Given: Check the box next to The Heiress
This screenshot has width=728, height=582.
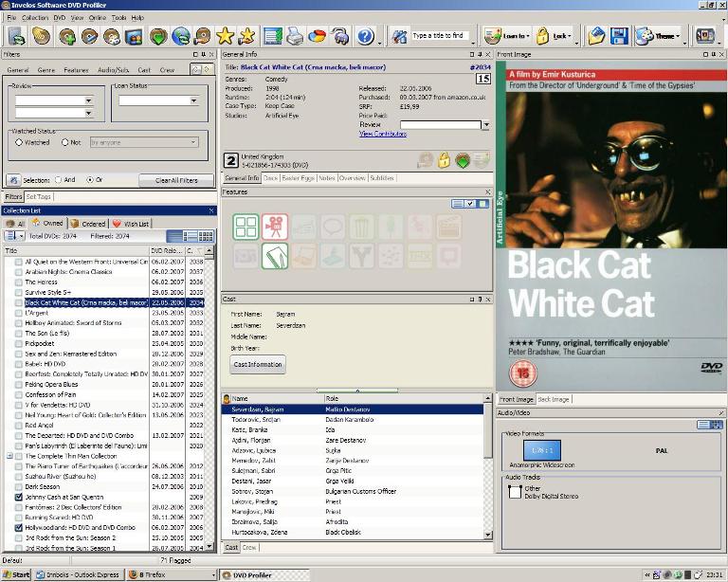Looking at the screenshot, I should [x=19, y=282].
